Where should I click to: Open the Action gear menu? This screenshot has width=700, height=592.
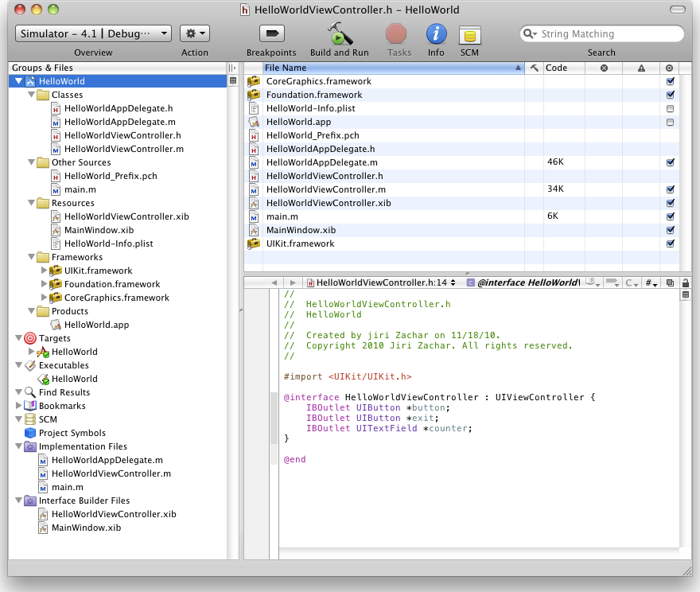(x=195, y=33)
